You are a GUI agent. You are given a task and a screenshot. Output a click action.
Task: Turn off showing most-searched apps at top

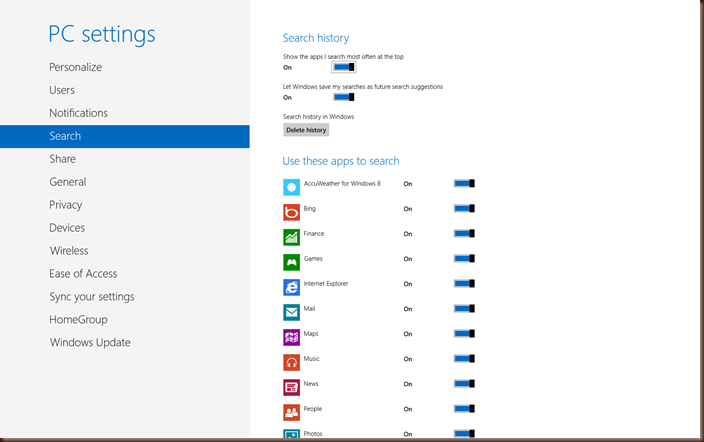343,67
